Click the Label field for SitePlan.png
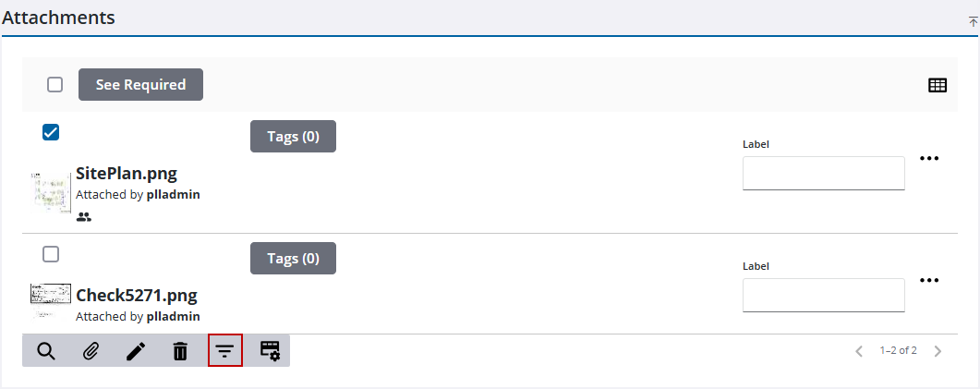 tap(823, 174)
